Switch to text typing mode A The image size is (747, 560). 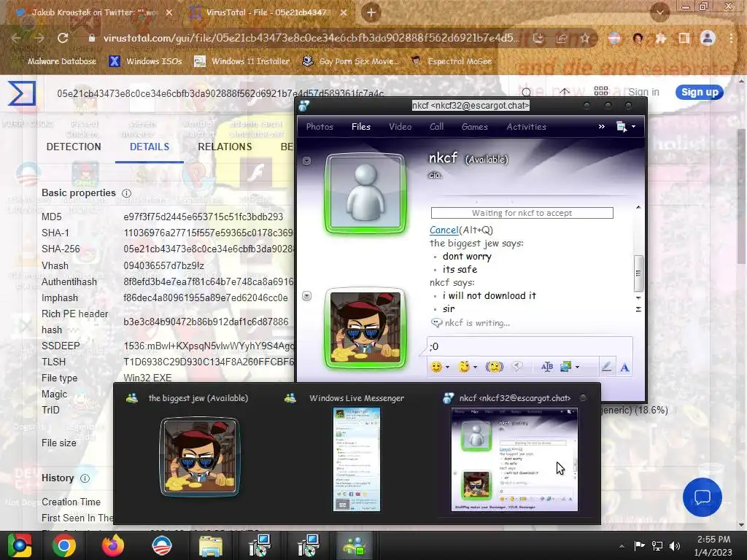tap(624, 367)
